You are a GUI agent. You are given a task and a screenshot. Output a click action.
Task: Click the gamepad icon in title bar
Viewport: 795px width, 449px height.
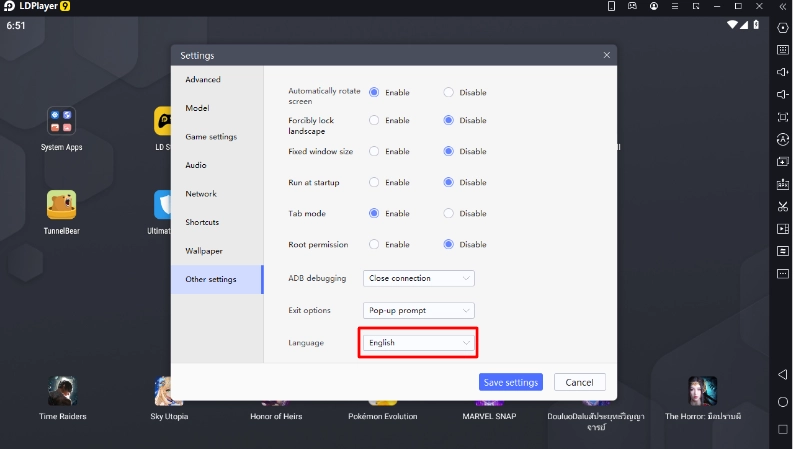632,6
